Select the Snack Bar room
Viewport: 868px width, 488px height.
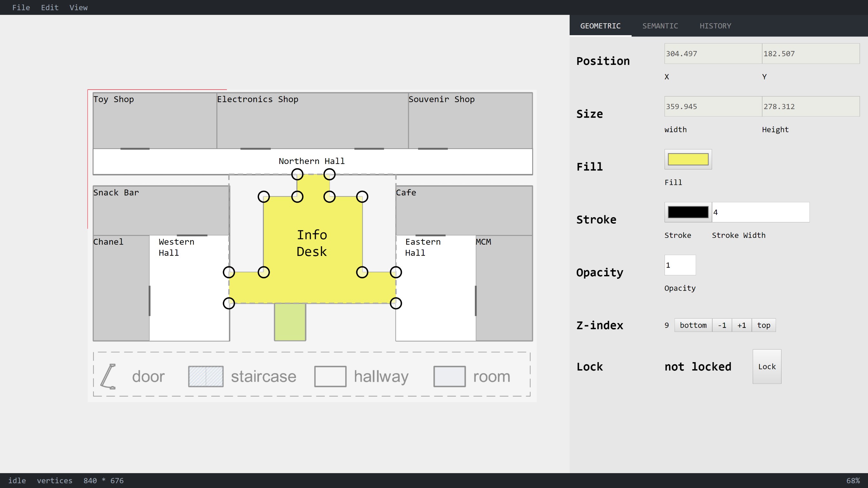point(161,210)
